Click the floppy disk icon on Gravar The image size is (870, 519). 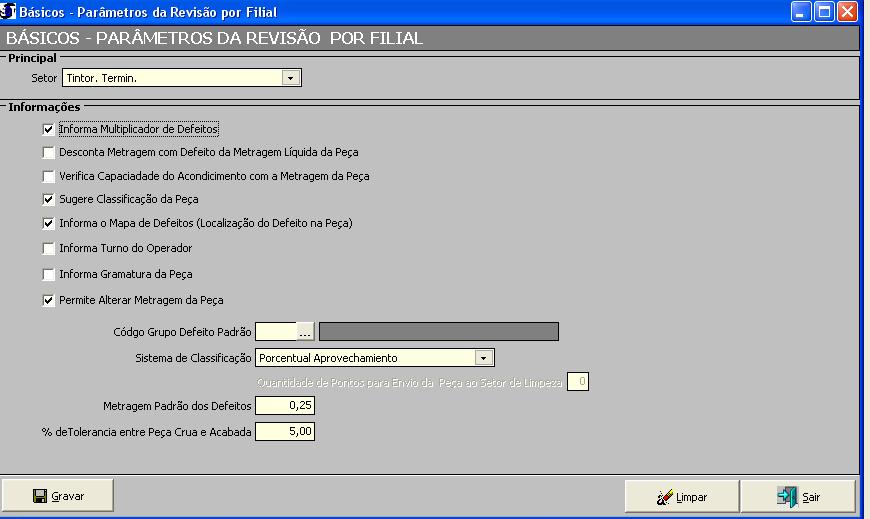point(40,496)
